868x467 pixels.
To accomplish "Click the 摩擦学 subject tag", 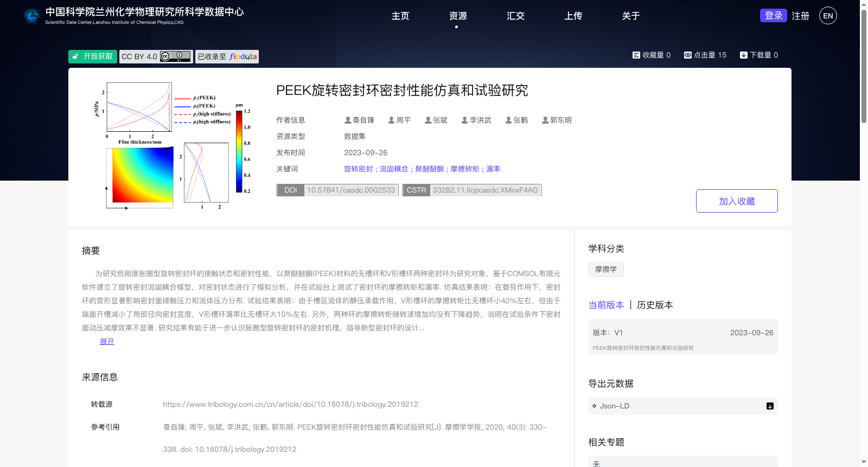I will (x=606, y=269).
